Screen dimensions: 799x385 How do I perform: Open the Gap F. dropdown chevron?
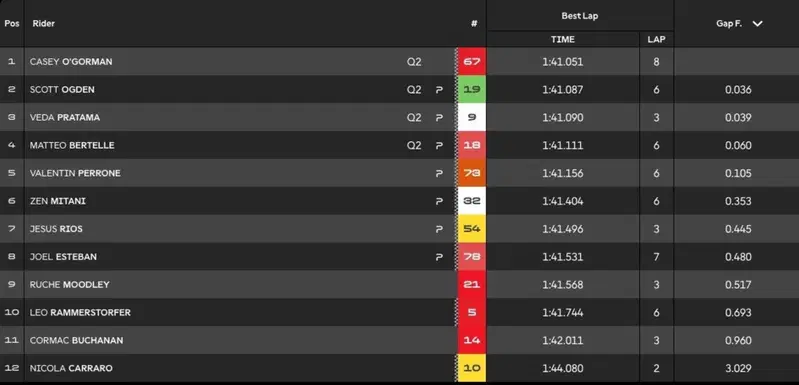[x=757, y=24]
